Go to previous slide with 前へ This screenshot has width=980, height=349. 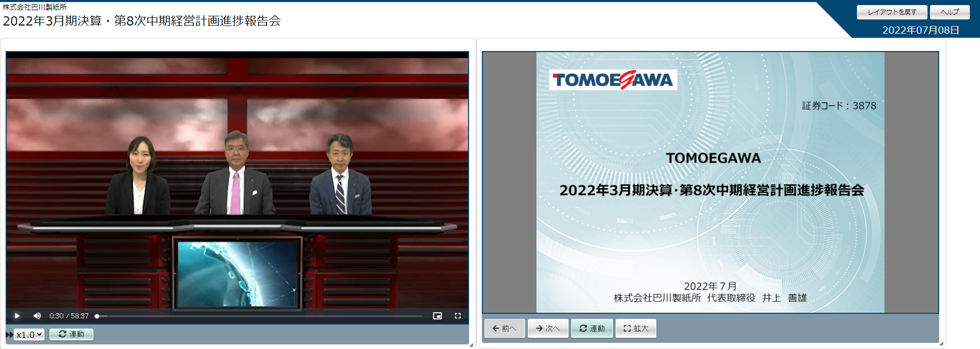tap(505, 329)
